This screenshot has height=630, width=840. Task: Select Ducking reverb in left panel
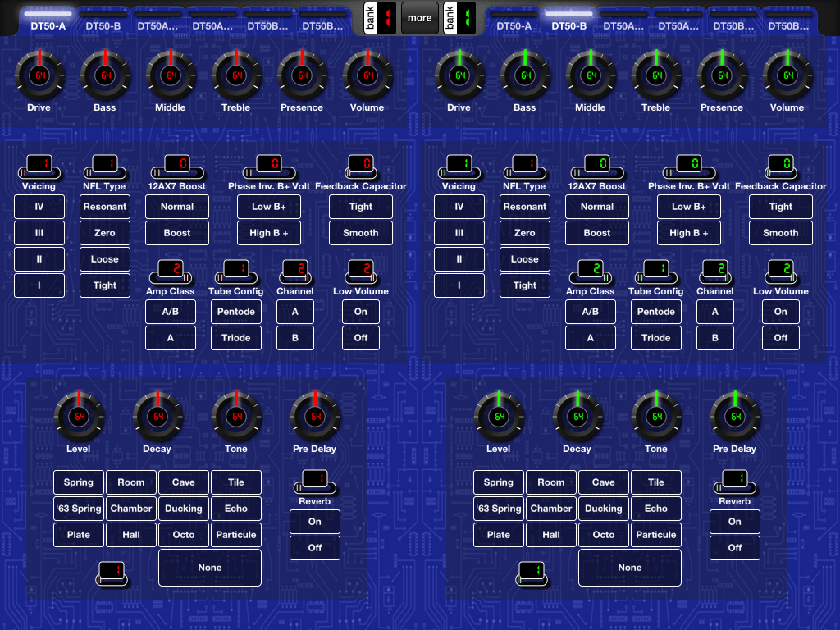coord(184,509)
